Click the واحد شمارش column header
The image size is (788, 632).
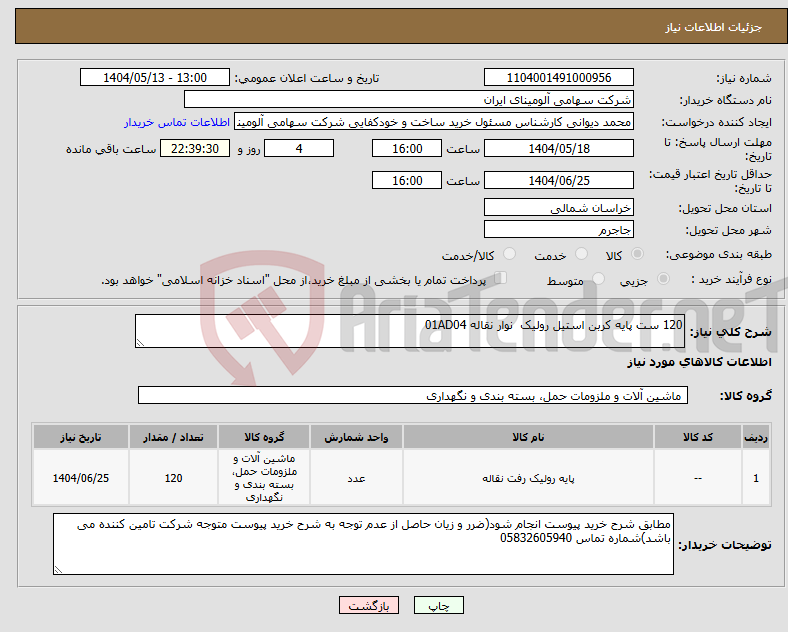click(356, 437)
